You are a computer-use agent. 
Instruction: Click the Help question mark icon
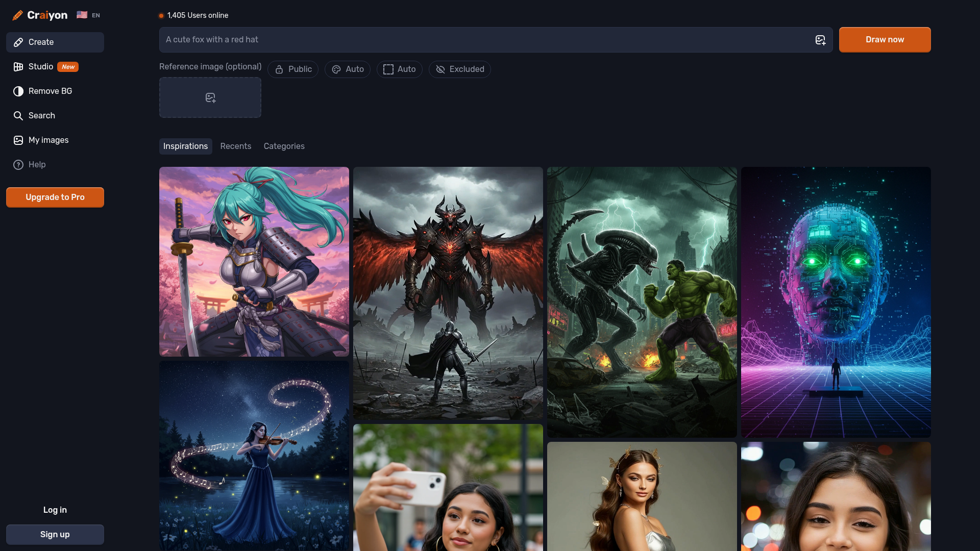tap(18, 165)
